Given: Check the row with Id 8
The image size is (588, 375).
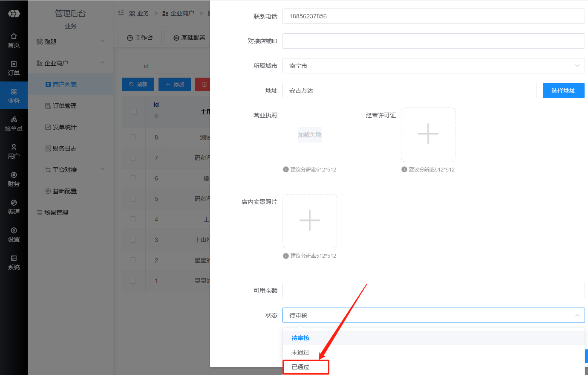Looking at the screenshot, I should 133,137.
